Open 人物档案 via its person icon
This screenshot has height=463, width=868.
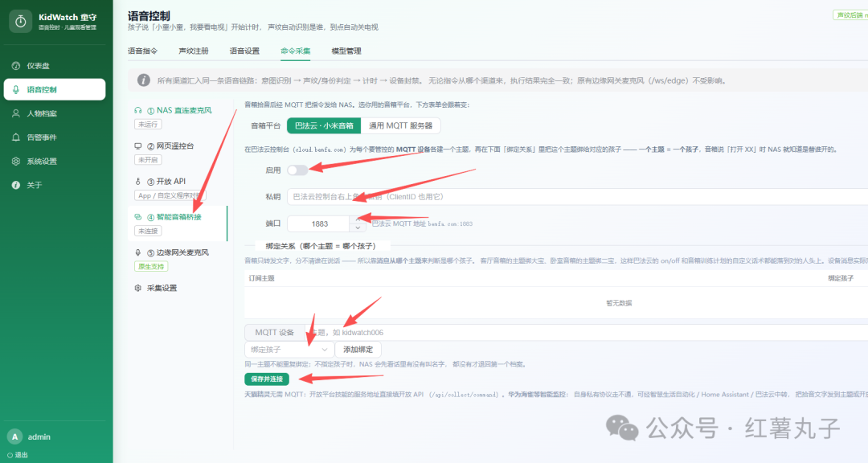(15, 113)
